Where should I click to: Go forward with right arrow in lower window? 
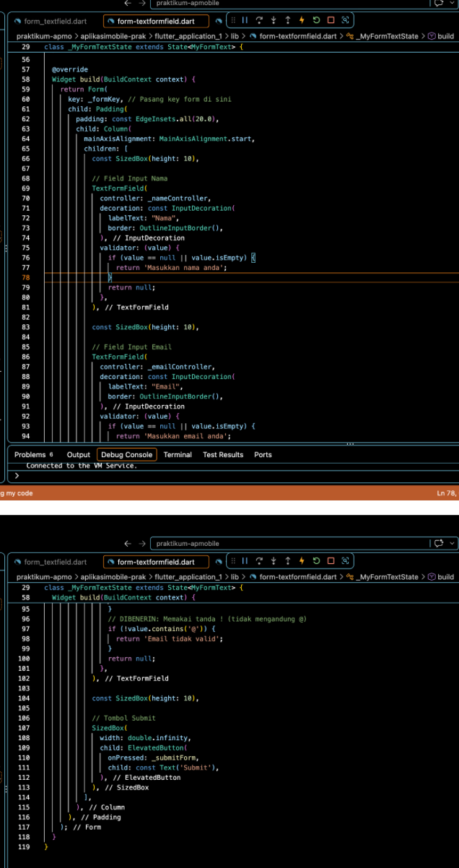click(x=142, y=543)
